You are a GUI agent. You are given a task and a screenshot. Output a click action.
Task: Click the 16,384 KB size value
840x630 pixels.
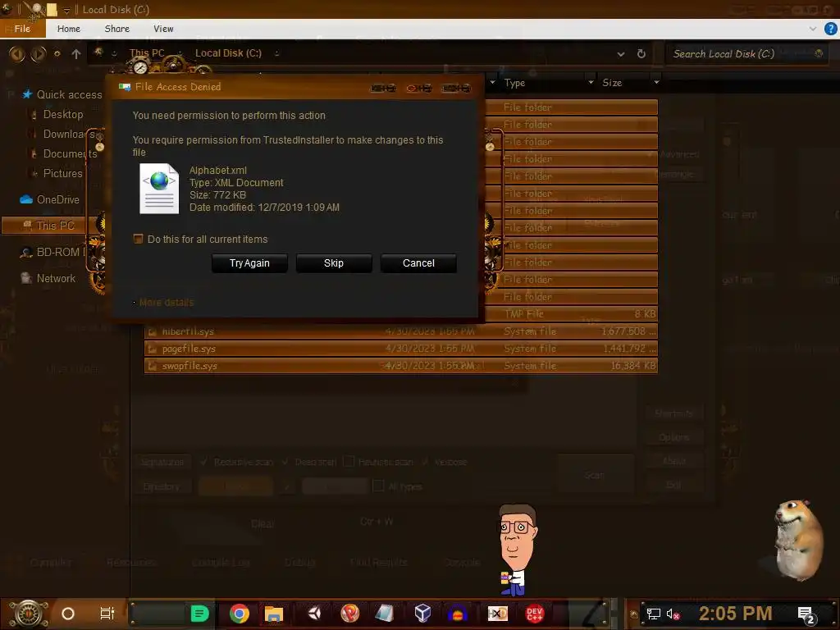633,366
